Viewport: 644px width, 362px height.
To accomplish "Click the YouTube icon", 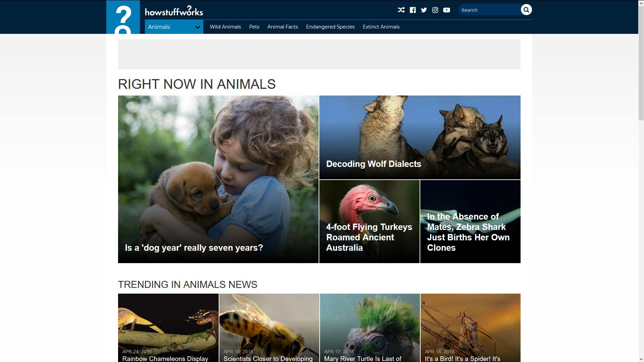I will click(x=446, y=10).
